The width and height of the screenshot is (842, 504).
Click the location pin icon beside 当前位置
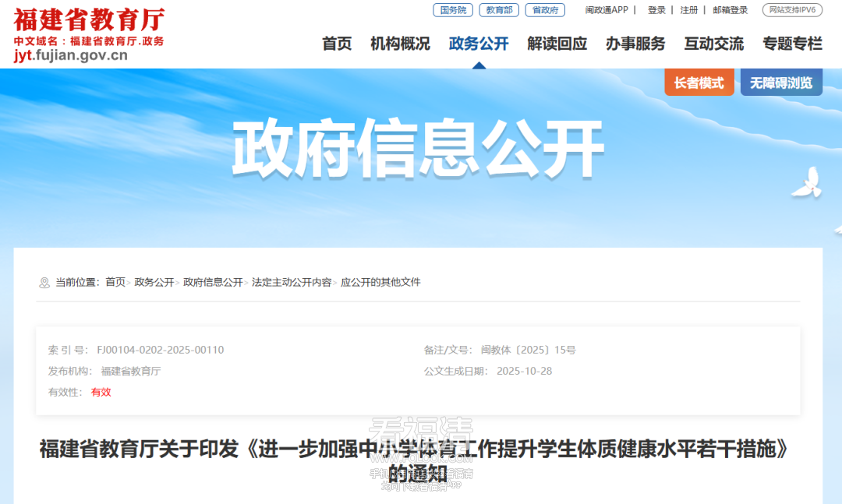click(44, 283)
